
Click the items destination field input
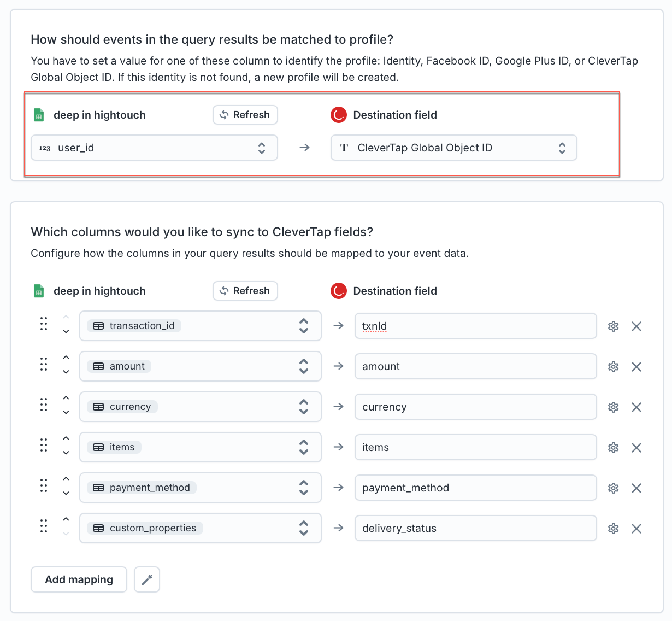(x=475, y=447)
